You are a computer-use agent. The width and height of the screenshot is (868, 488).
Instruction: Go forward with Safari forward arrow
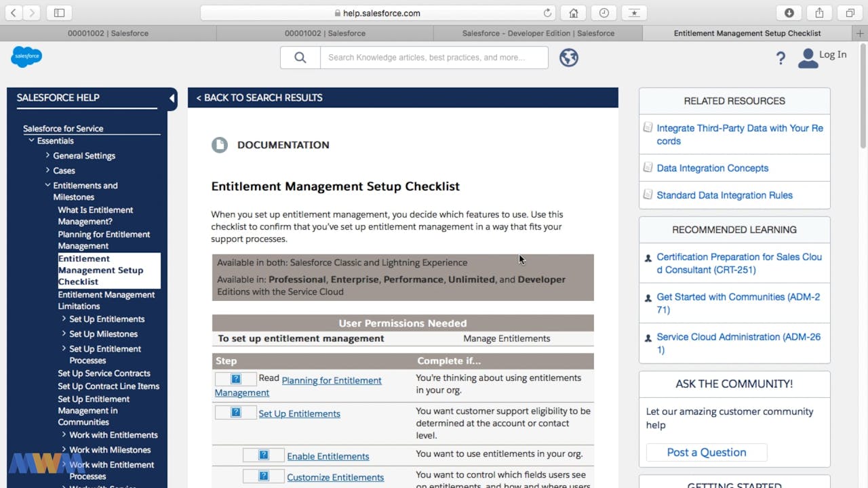32,13
